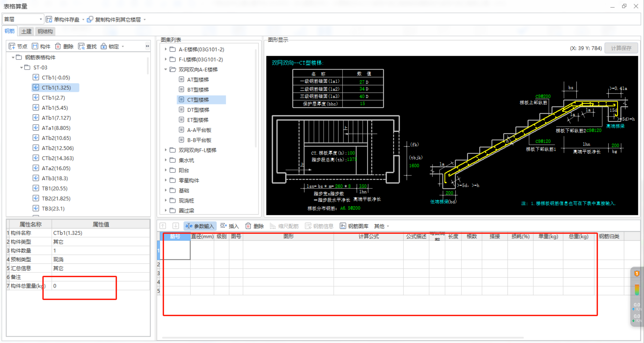Image resolution: width=644 pixels, height=343 pixels.
Task: Select the 现浇桩 folder
Action: [187, 201]
